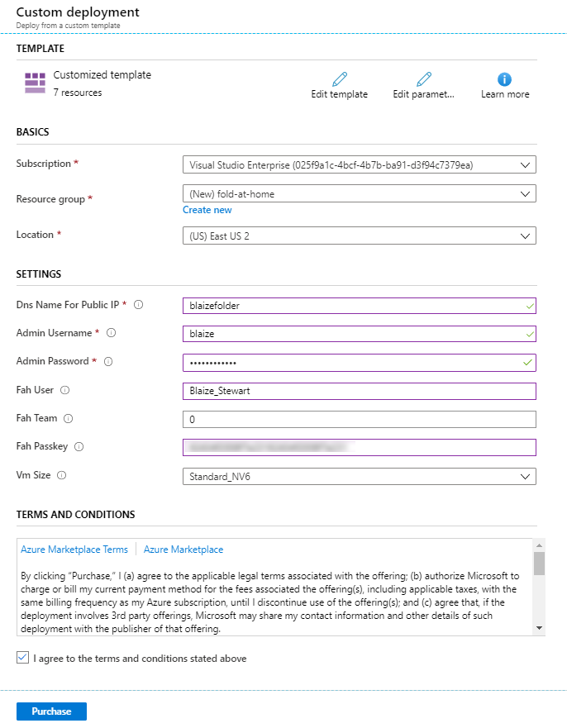
Task: Click the Purchase button
Action: coord(51,711)
